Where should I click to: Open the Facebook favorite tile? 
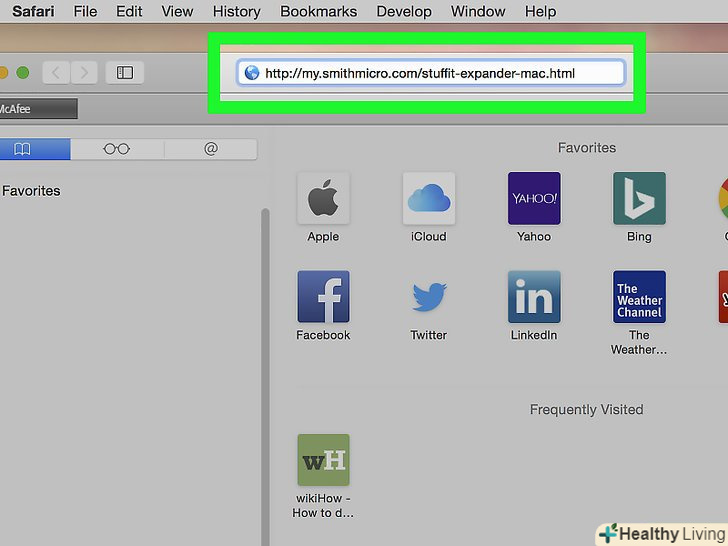coord(323,297)
